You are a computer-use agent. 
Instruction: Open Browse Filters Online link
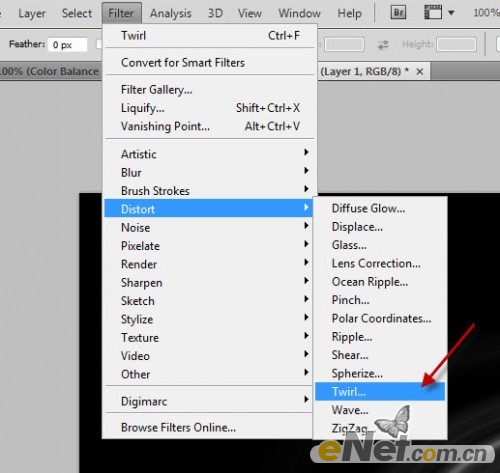(x=178, y=427)
